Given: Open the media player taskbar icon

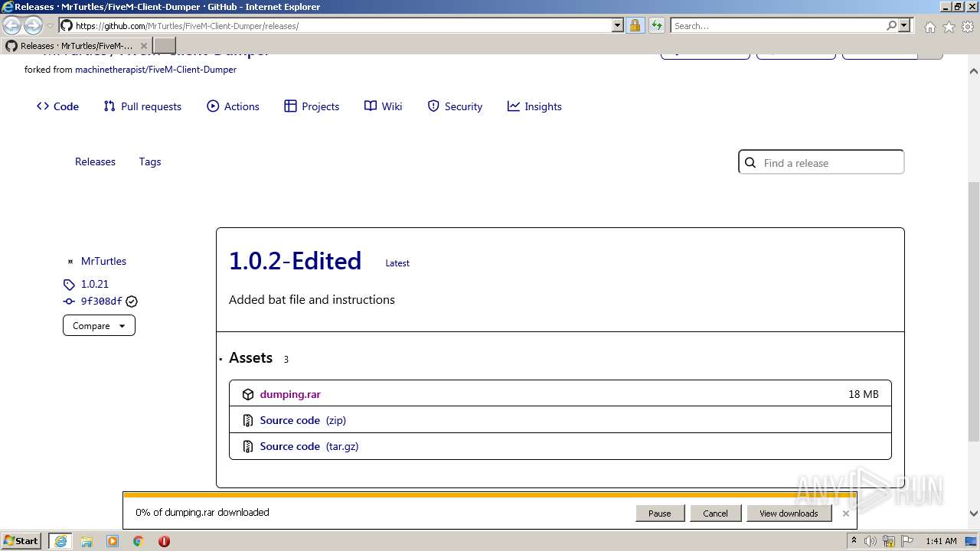Looking at the screenshot, I should pyautogui.click(x=113, y=541).
